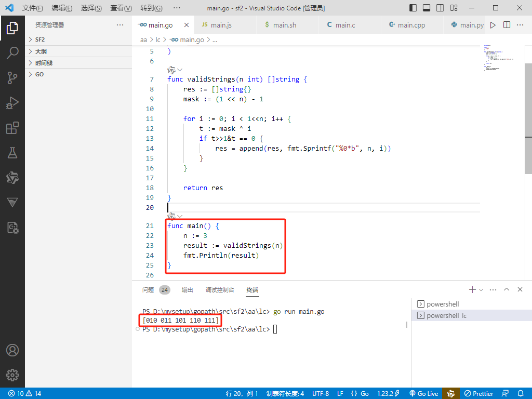532x399 pixels.
Task: Open the 查看(V) menu
Action: (x=121, y=8)
